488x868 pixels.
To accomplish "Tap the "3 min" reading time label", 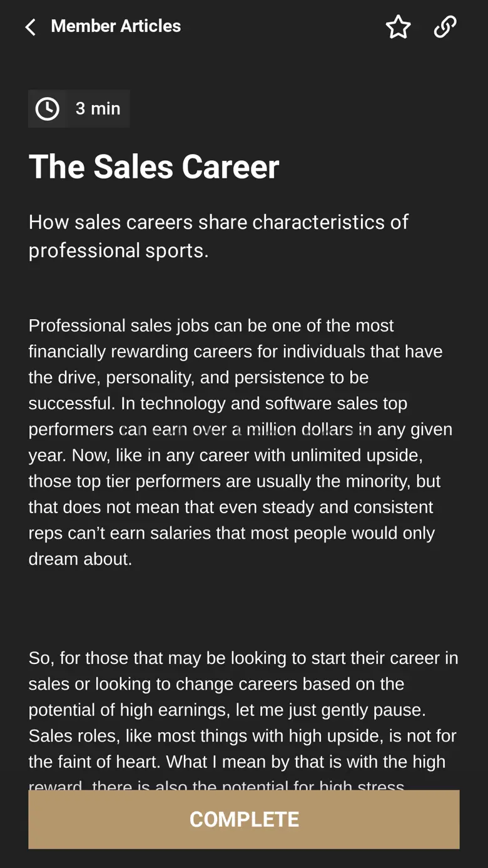I will (x=98, y=109).
